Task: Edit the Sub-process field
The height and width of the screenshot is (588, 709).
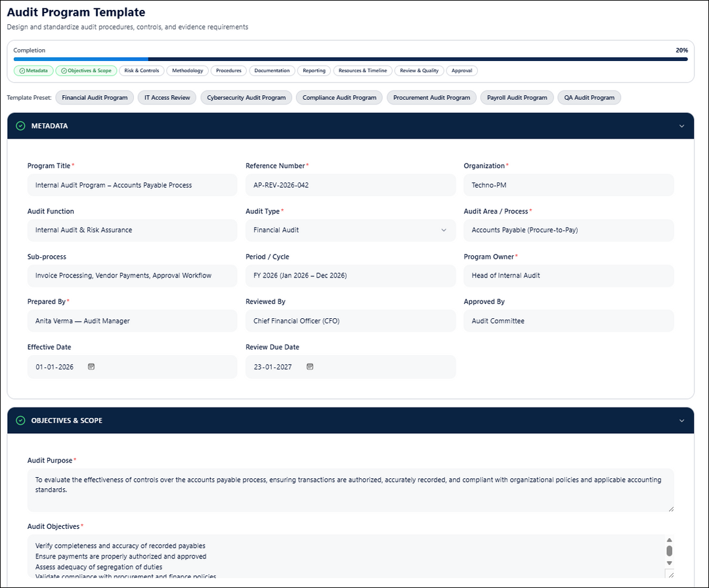Action: click(132, 275)
